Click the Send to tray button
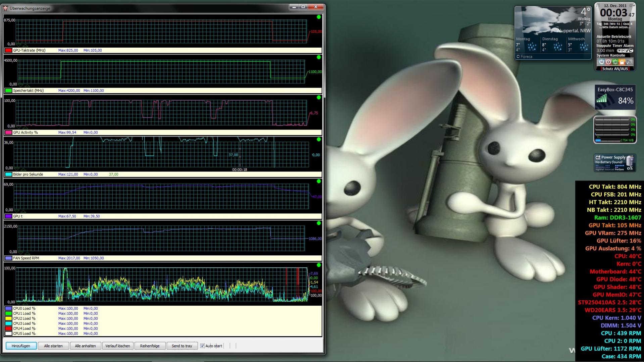 pyautogui.click(x=182, y=346)
